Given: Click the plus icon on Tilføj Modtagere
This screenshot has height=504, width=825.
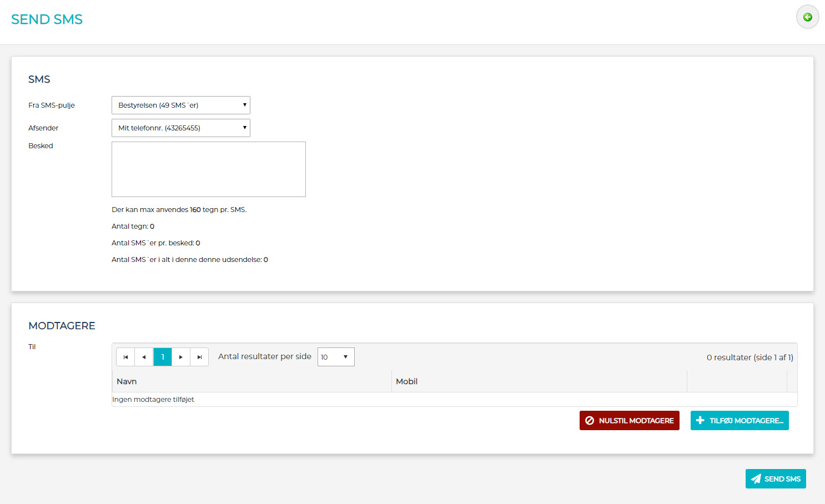Looking at the screenshot, I should click(x=700, y=421).
